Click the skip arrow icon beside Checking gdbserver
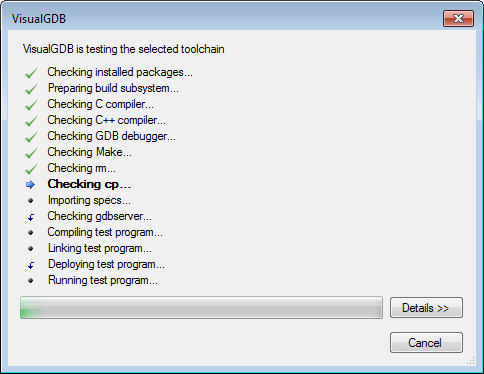Image resolution: width=484 pixels, height=374 pixels. coord(31,217)
